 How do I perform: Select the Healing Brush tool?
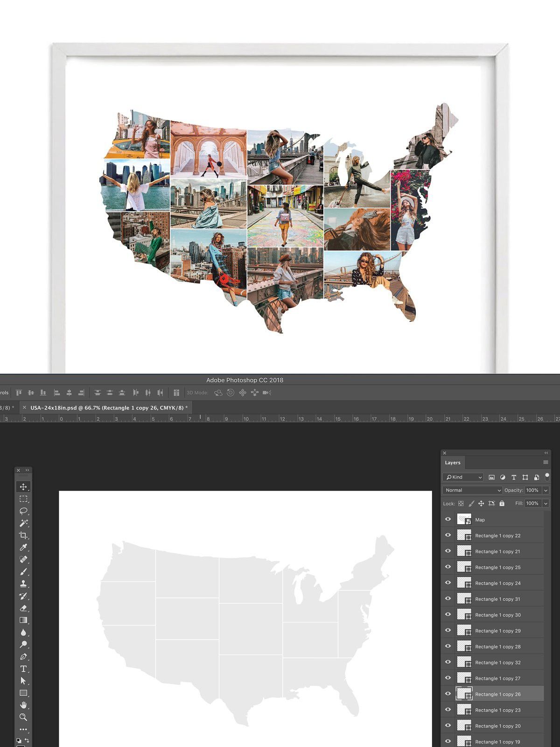(x=23, y=559)
